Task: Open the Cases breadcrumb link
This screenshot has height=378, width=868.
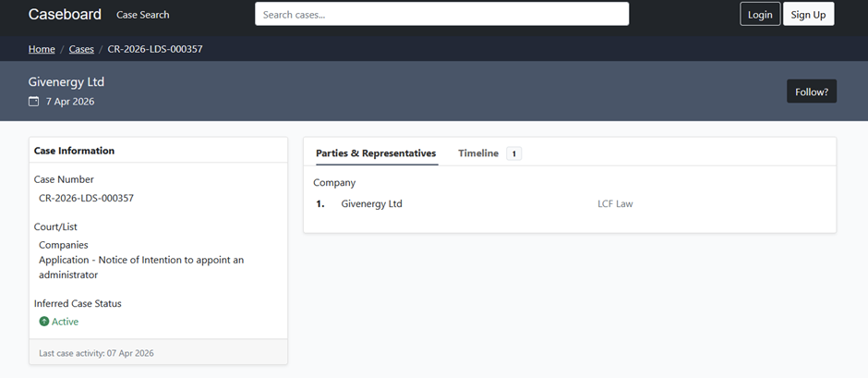Action: (x=81, y=49)
